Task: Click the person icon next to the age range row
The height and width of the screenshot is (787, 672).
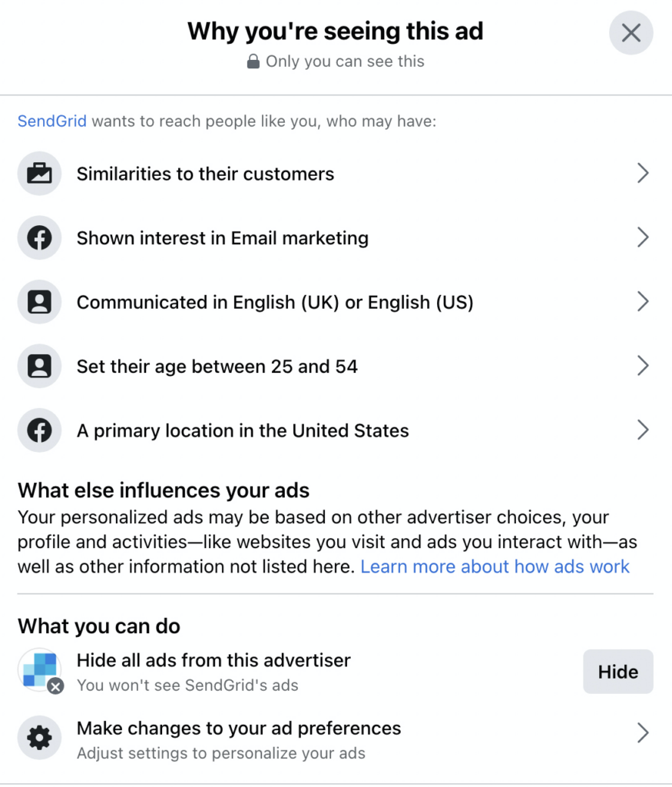Action: 39,367
